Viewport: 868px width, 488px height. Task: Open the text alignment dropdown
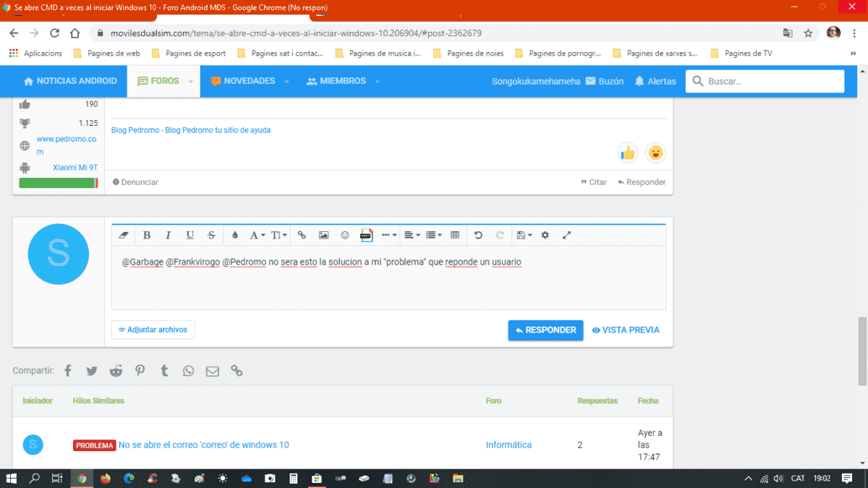point(412,235)
